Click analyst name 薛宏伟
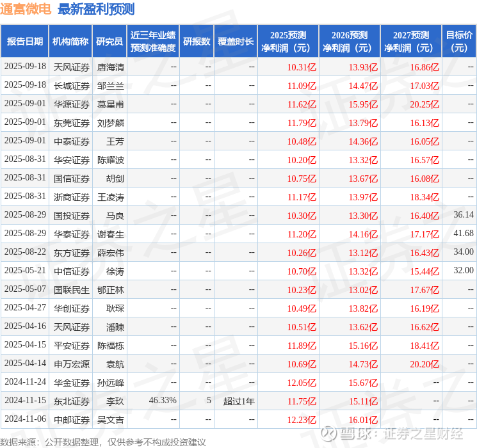This screenshot has height=448, width=477. (x=111, y=253)
